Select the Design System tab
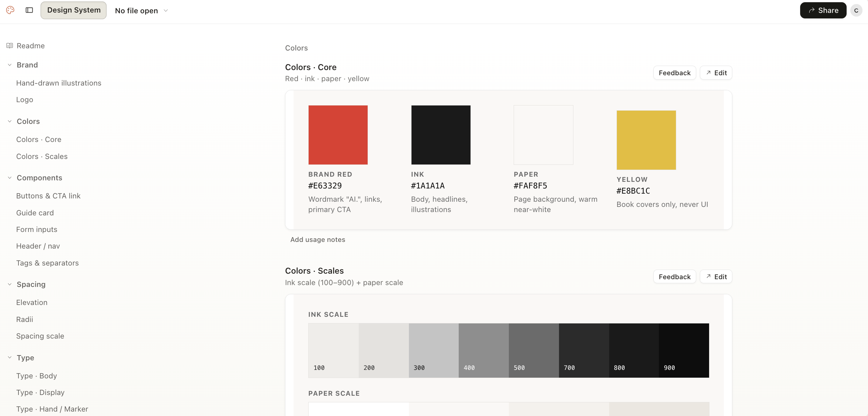Image resolution: width=868 pixels, height=416 pixels. [74, 10]
